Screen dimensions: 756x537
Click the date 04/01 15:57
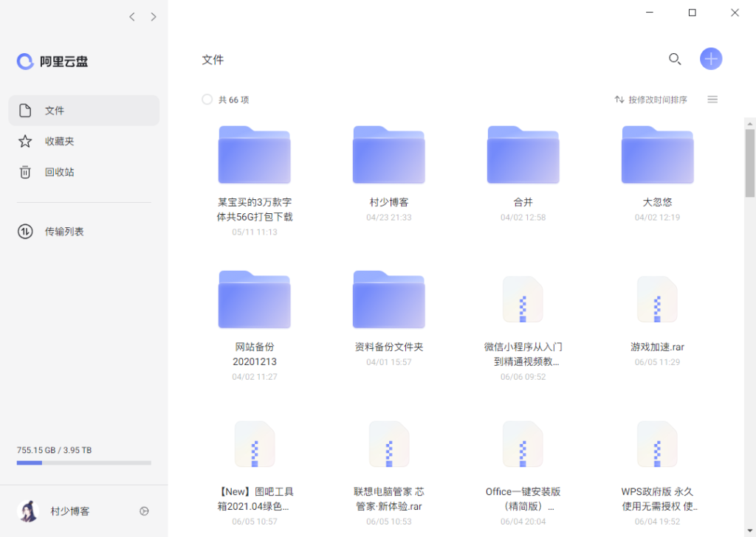point(388,362)
